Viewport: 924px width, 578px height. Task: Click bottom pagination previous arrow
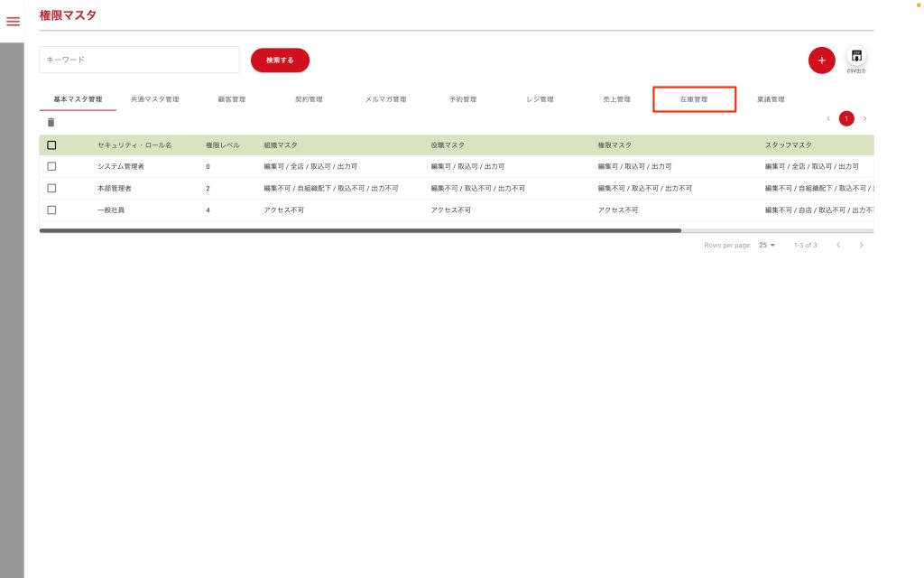point(838,245)
